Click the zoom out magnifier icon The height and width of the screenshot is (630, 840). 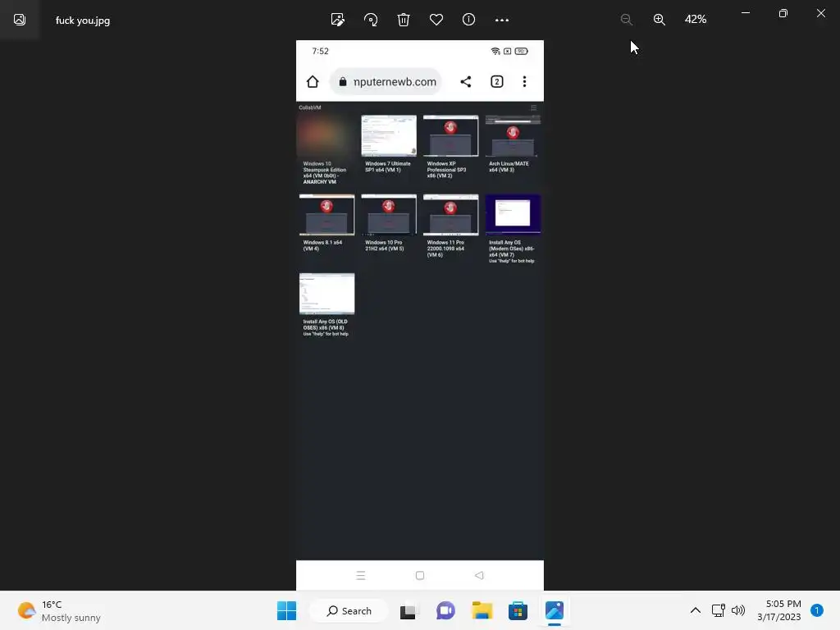(x=626, y=20)
